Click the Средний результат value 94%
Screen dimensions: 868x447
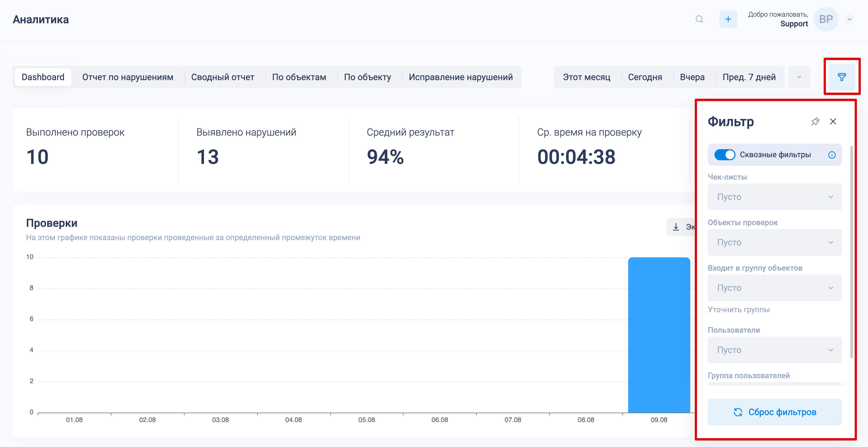(x=385, y=157)
